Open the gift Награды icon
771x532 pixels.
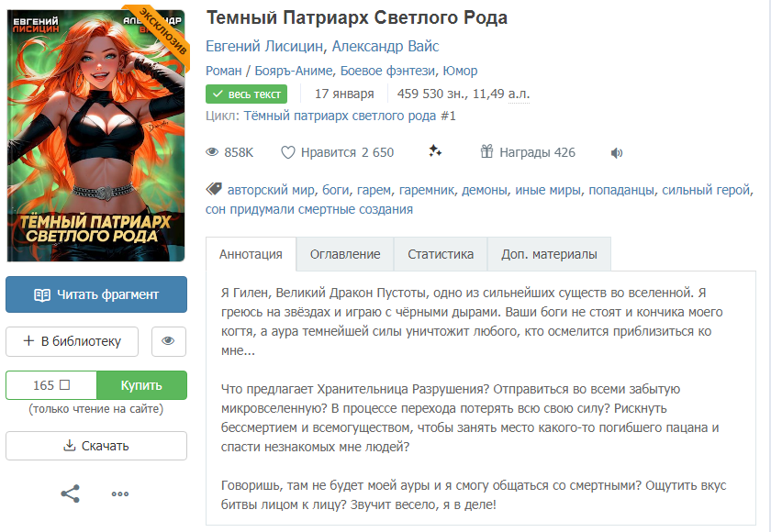coord(486,151)
